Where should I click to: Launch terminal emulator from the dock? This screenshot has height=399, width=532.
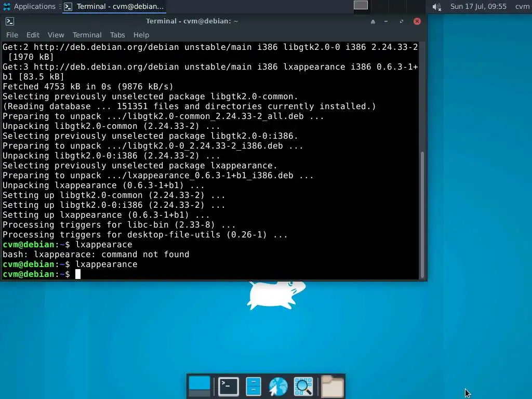click(x=229, y=387)
